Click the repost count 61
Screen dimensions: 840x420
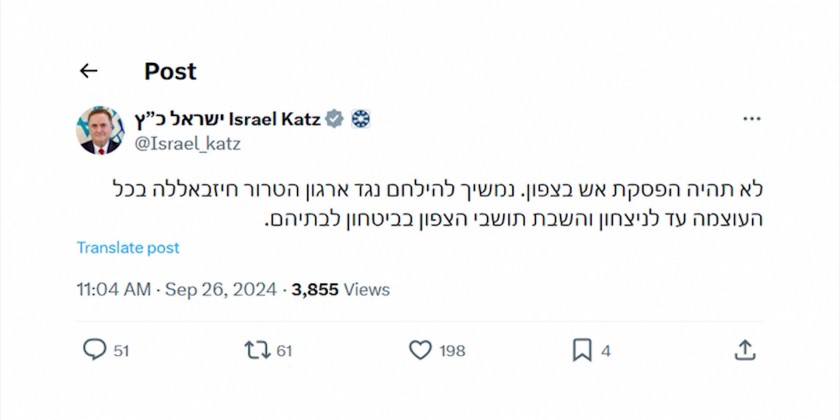click(284, 351)
